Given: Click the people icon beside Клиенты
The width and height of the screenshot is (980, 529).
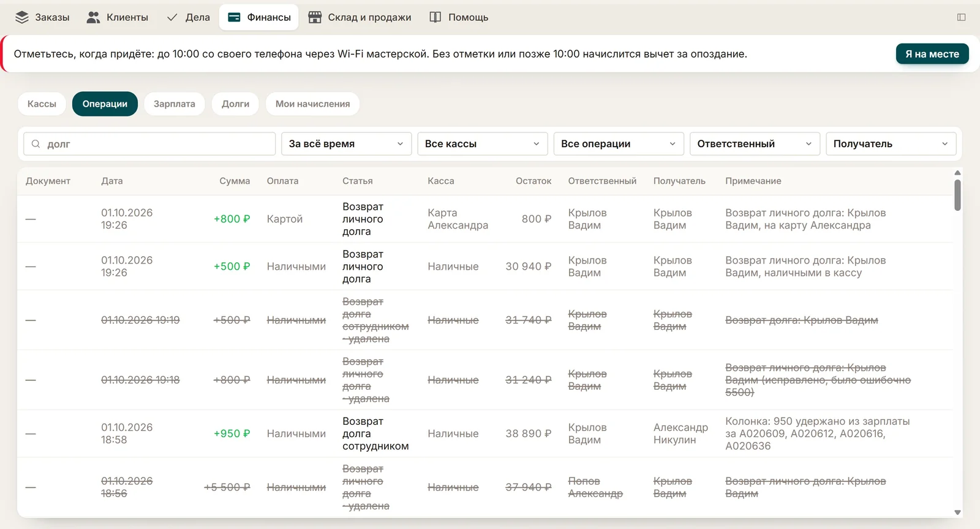Looking at the screenshot, I should click(93, 17).
